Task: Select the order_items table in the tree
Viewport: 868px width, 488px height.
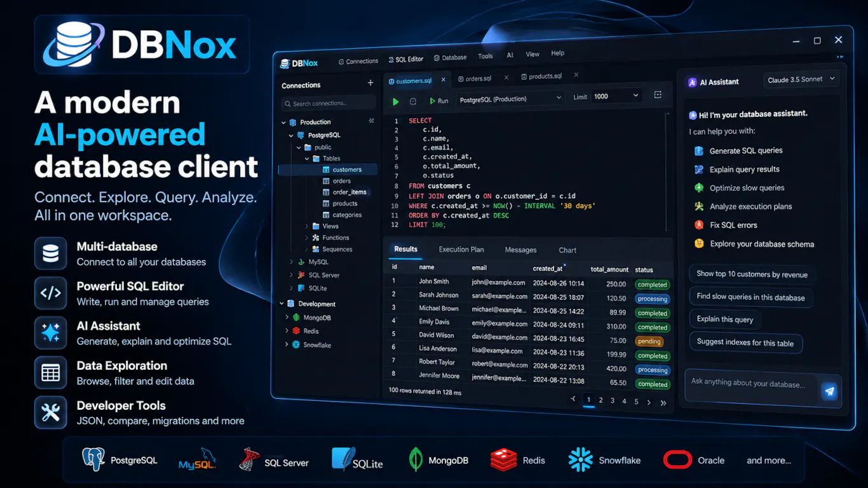Action: (349, 192)
